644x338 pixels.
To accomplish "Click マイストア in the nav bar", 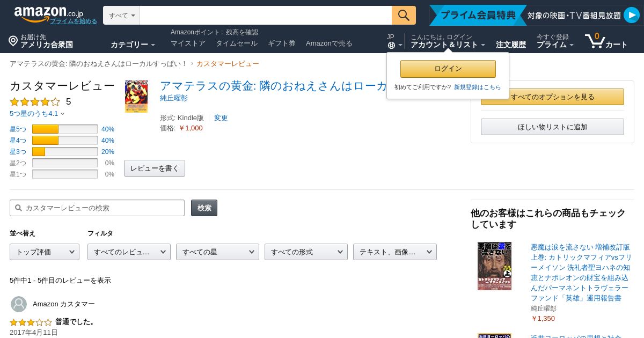I will tap(188, 43).
